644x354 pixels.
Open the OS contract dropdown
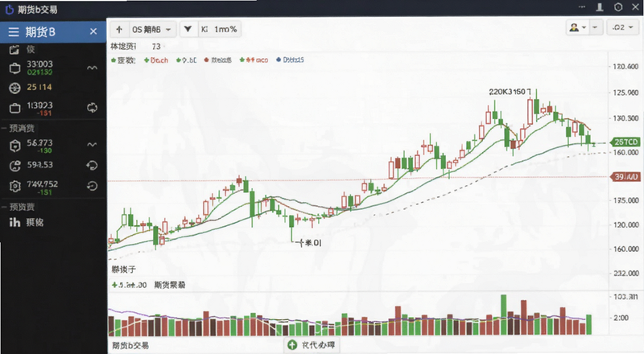click(151, 29)
